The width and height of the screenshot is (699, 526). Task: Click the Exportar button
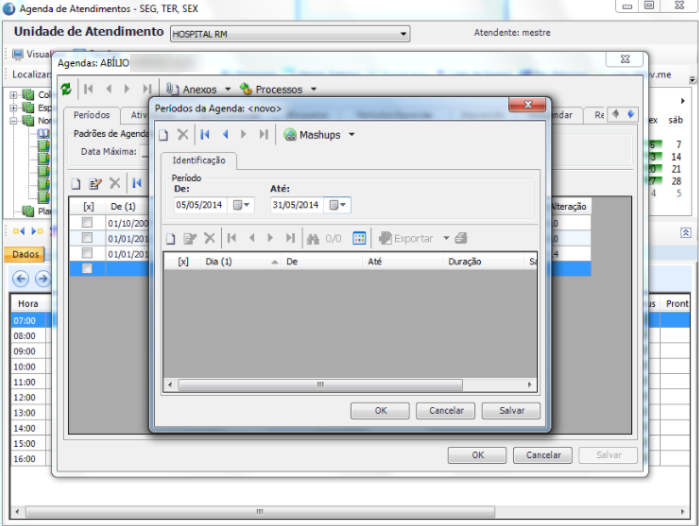point(406,238)
